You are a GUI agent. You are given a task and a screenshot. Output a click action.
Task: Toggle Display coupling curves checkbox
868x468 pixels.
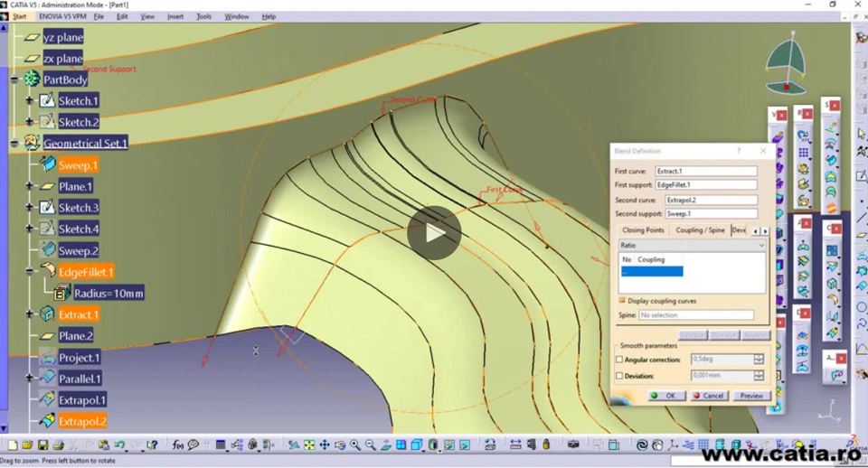(622, 300)
